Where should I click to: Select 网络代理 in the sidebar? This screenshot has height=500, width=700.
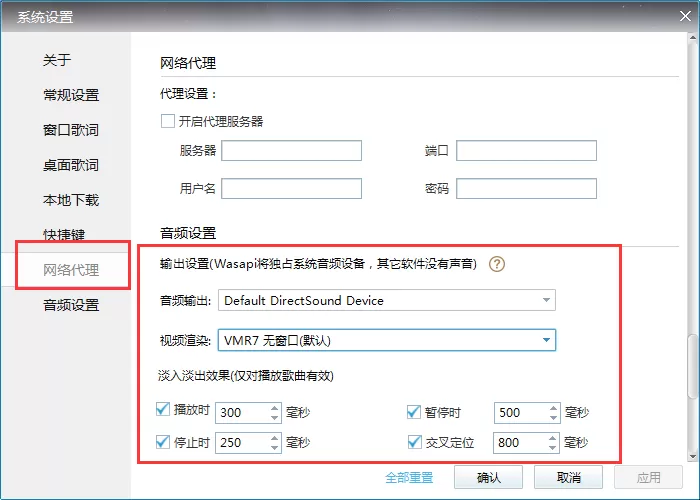click(x=71, y=270)
